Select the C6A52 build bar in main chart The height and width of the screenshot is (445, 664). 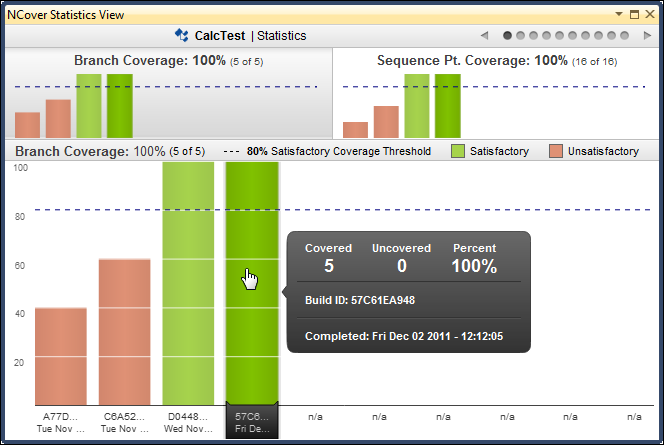[124, 330]
